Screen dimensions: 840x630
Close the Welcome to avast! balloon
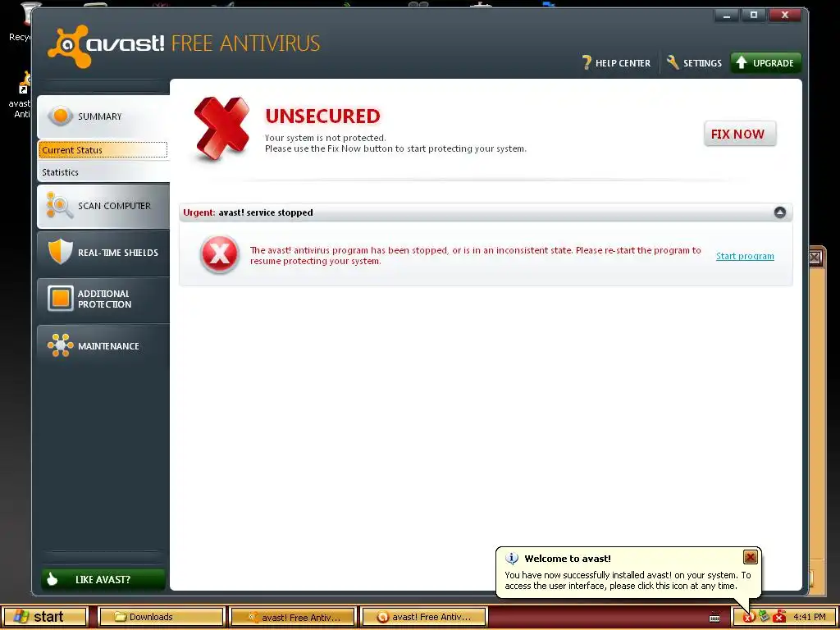(x=751, y=557)
